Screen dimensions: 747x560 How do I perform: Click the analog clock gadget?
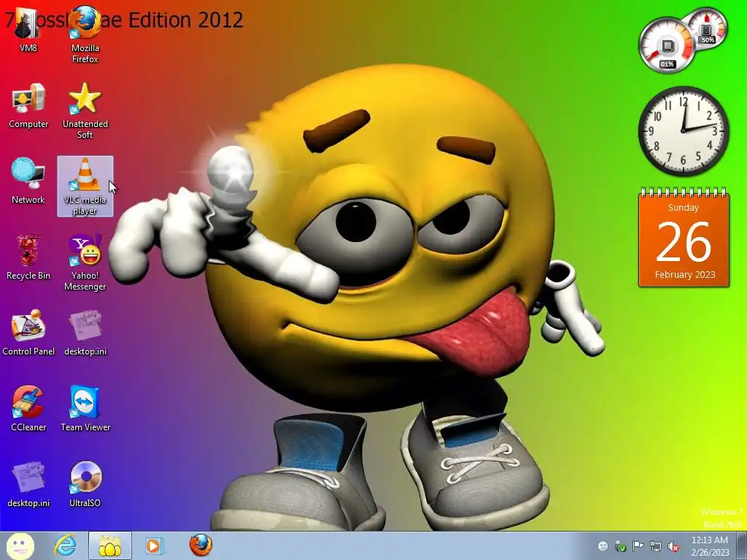(683, 131)
